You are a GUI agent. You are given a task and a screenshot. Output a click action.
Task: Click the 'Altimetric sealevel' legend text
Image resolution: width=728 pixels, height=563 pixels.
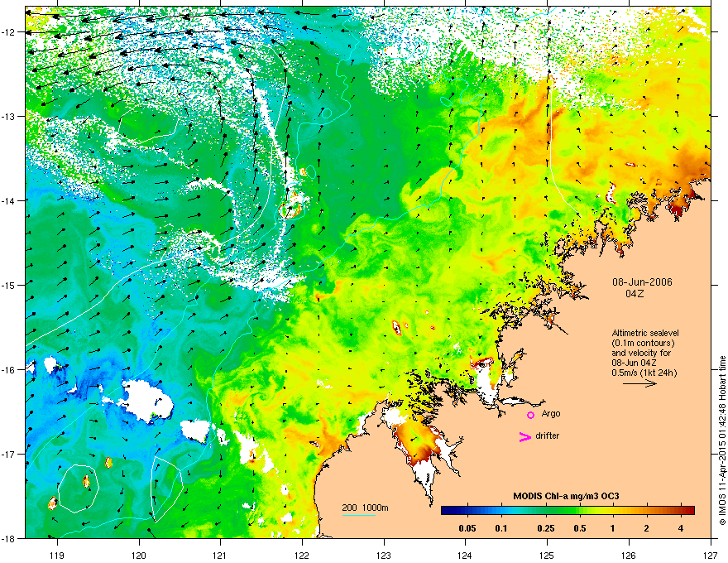click(x=645, y=333)
